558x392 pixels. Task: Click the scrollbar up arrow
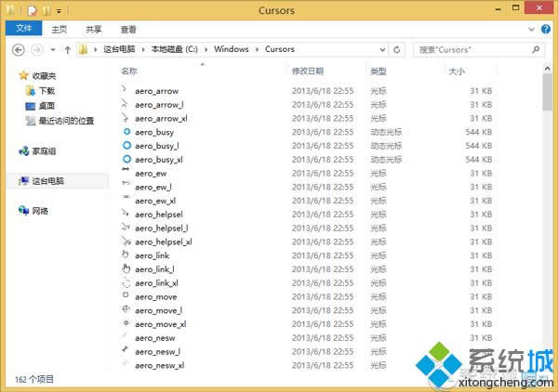tap(547, 68)
